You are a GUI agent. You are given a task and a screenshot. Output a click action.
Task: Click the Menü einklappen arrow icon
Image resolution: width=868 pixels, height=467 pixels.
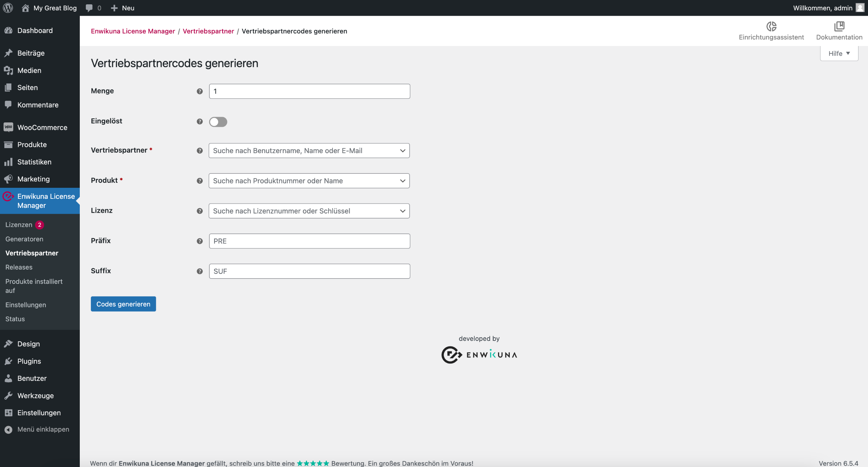8,430
